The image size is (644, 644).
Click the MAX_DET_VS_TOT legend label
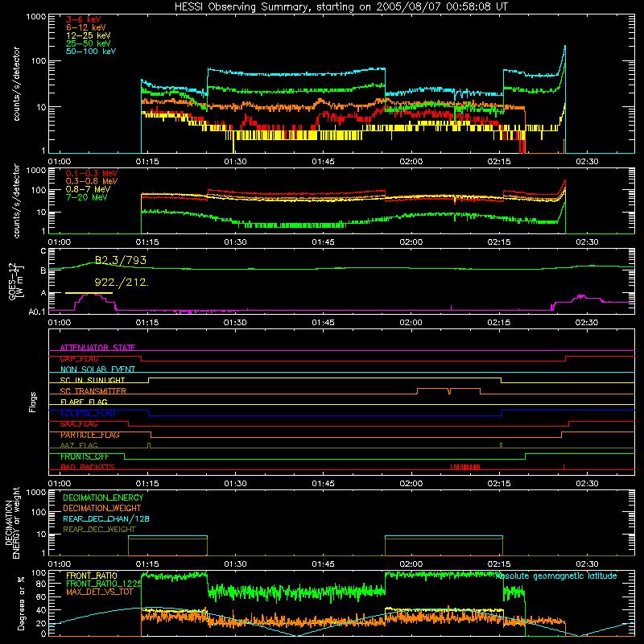point(100,592)
